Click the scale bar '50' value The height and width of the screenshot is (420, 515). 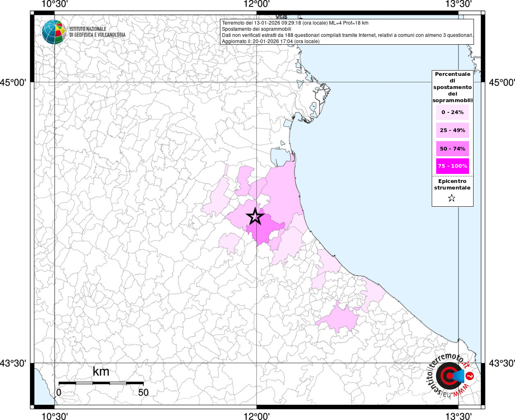[143, 393]
